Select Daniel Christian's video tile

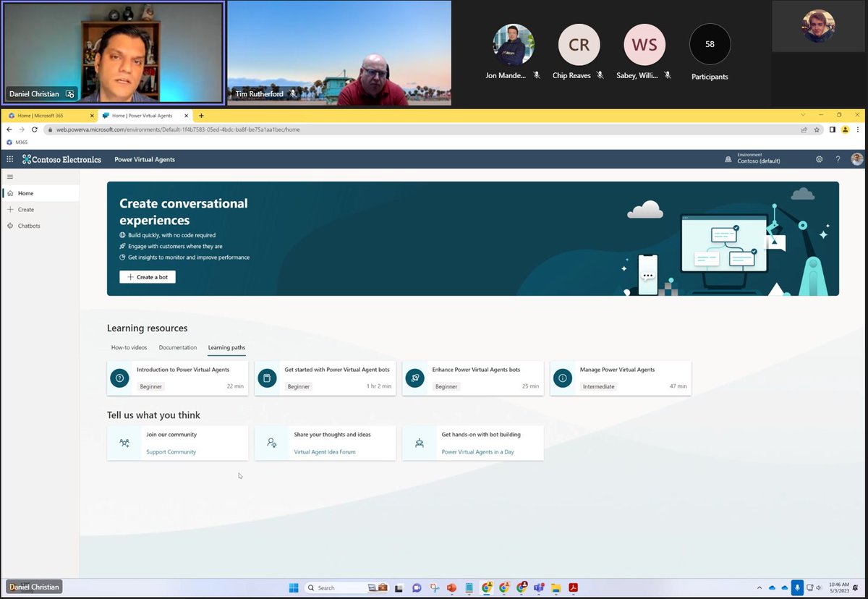point(113,53)
